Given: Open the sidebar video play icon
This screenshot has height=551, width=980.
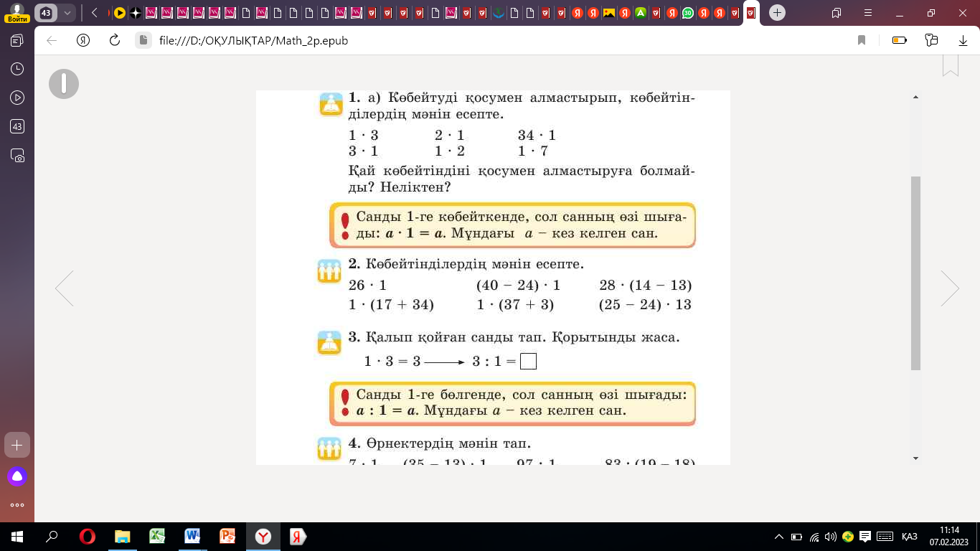Looking at the screenshot, I should pyautogui.click(x=17, y=98).
